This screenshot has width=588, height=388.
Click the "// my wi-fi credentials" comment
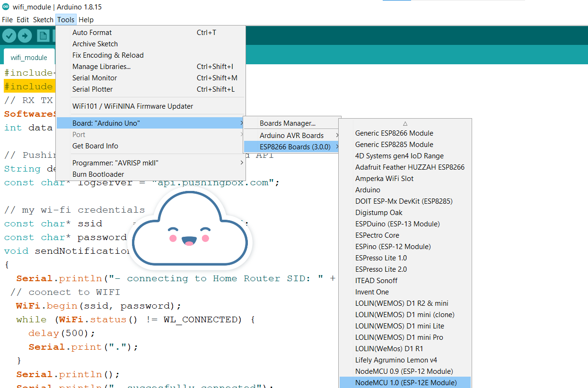tap(74, 210)
